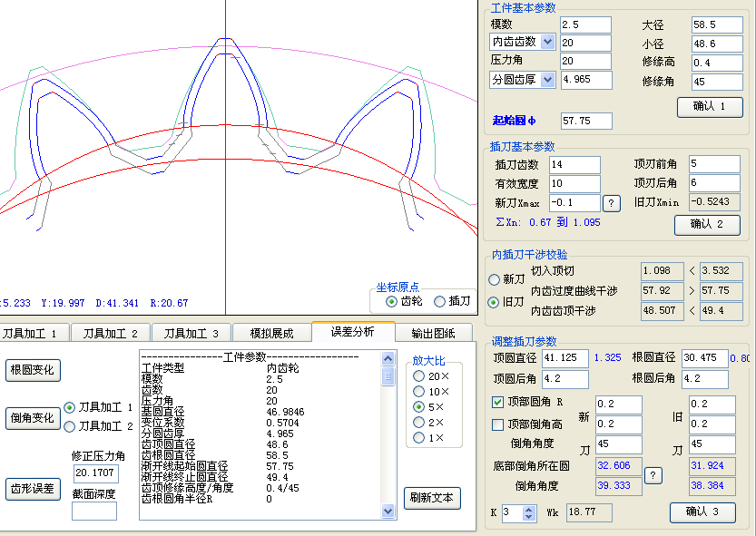Image resolution: width=756 pixels, height=536 pixels.
Task: Click the 根圆变化 button
Action: coord(33,370)
